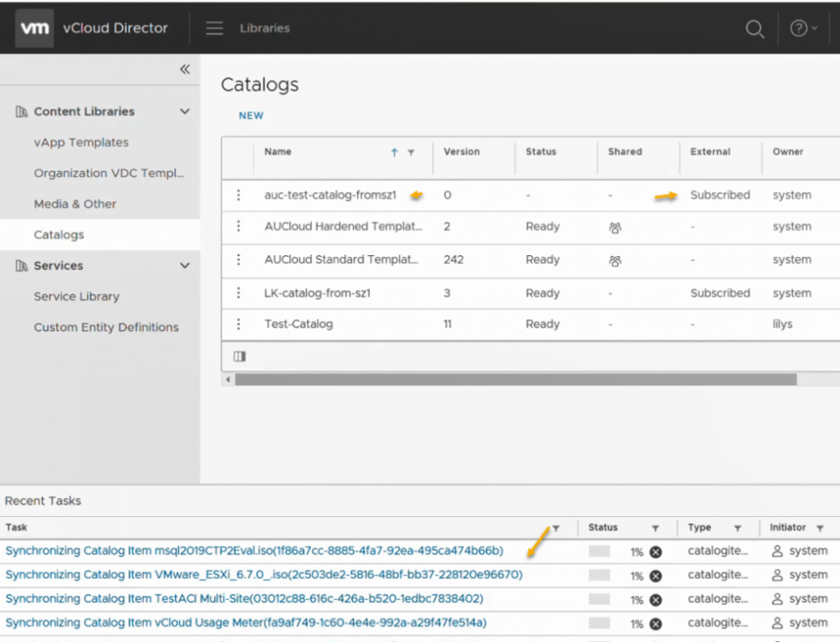Cancel the msql2019CTP2Eval.iso sync task
The image size is (840, 642).
click(656, 552)
